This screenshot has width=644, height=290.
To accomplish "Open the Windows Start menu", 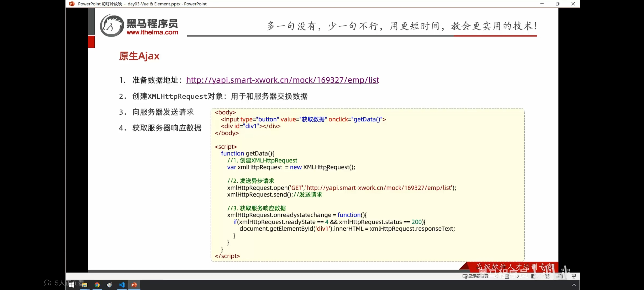I will [72, 285].
